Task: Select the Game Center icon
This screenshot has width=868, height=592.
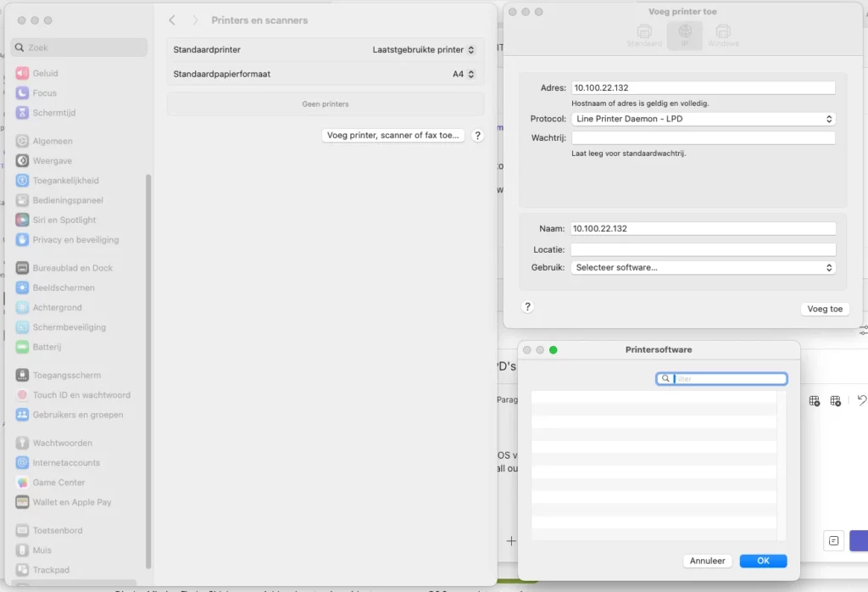Action: pos(22,483)
